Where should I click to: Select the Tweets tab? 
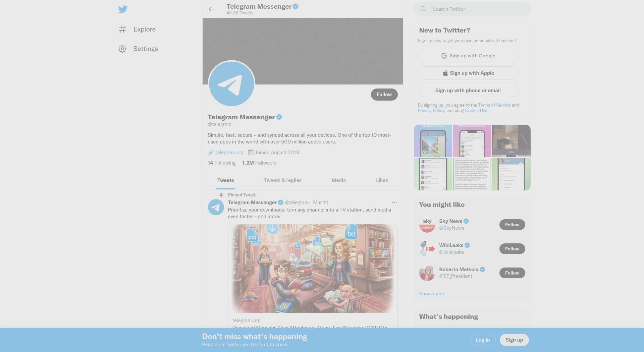[x=226, y=180]
